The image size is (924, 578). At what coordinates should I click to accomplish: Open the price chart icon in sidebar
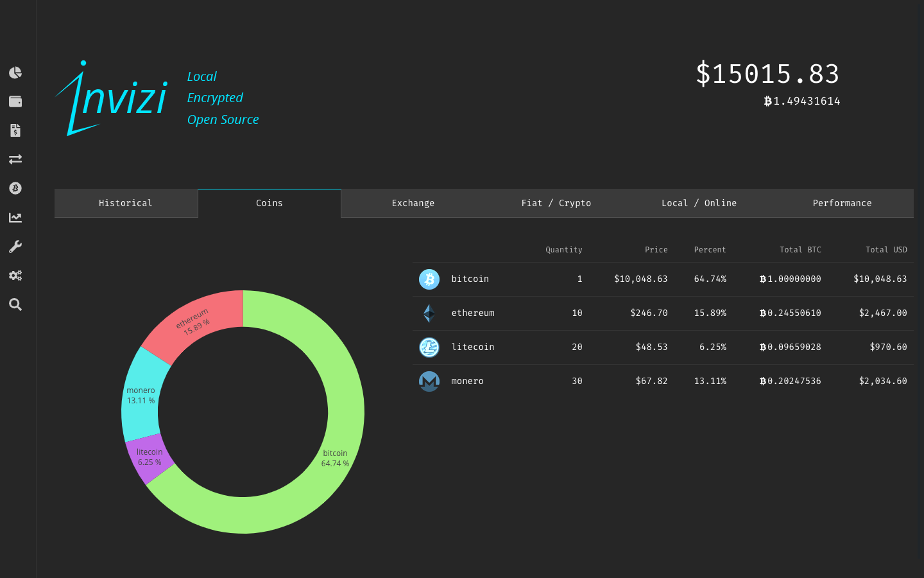(15, 217)
